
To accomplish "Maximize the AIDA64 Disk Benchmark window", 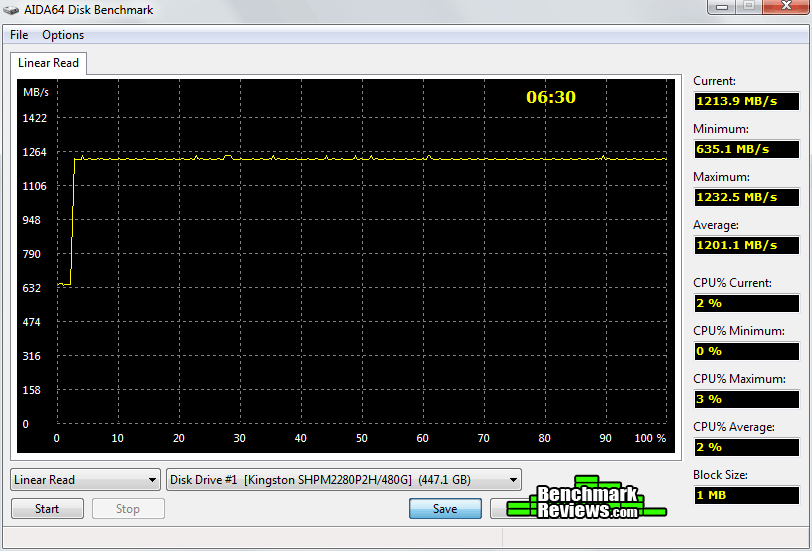I will 746,8.
